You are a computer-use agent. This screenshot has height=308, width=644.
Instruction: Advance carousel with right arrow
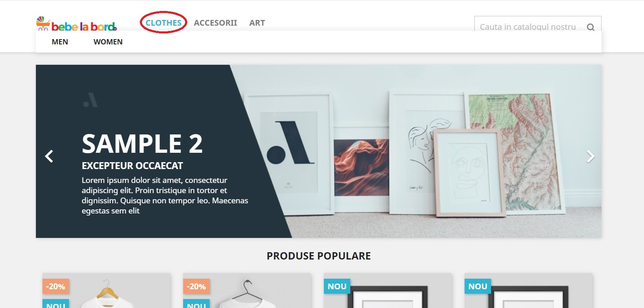[x=590, y=156]
